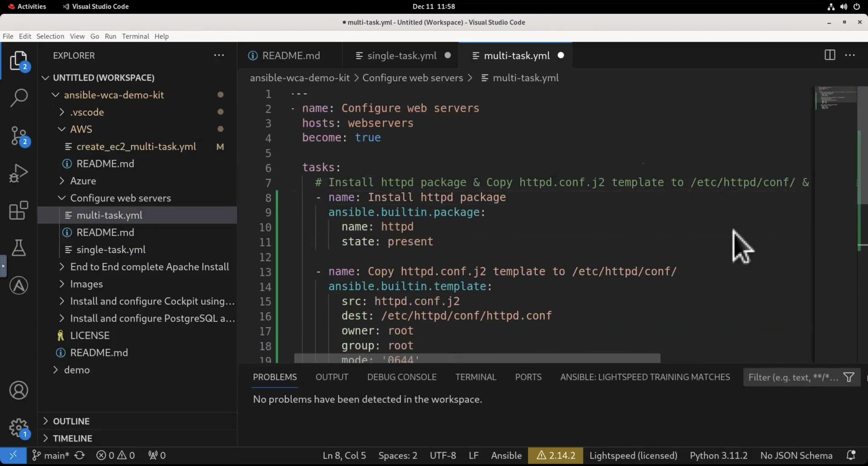Open editor More Actions ellipsis
The width and height of the screenshot is (868, 466).
point(850,55)
